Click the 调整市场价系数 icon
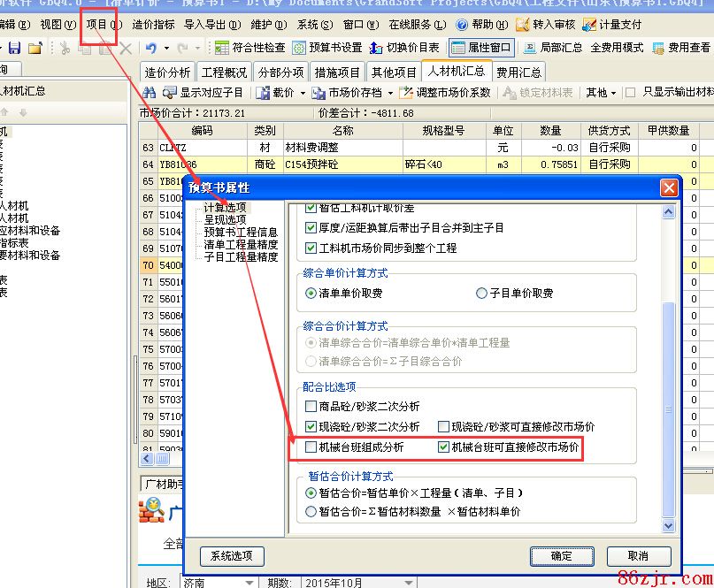 [406, 92]
